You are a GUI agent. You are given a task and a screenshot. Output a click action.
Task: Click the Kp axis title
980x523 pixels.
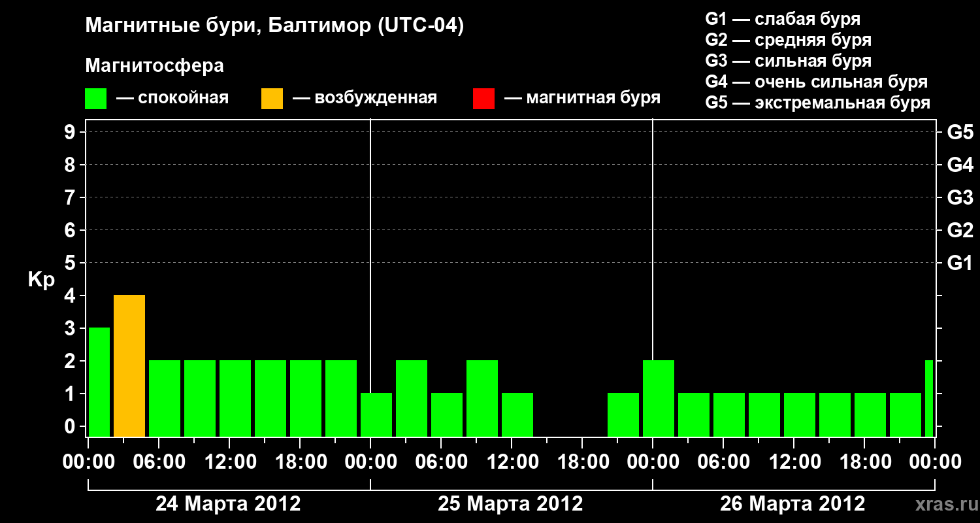[41, 280]
